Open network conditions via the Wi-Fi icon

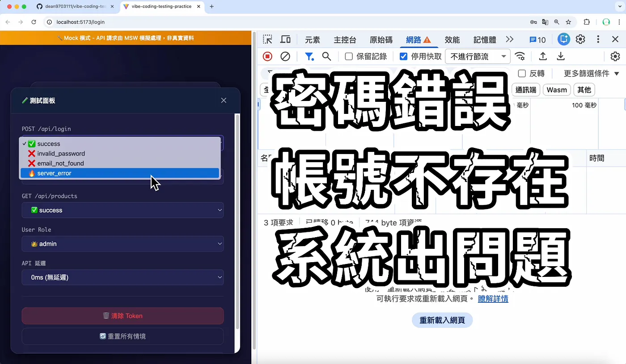[x=520, y=56]
